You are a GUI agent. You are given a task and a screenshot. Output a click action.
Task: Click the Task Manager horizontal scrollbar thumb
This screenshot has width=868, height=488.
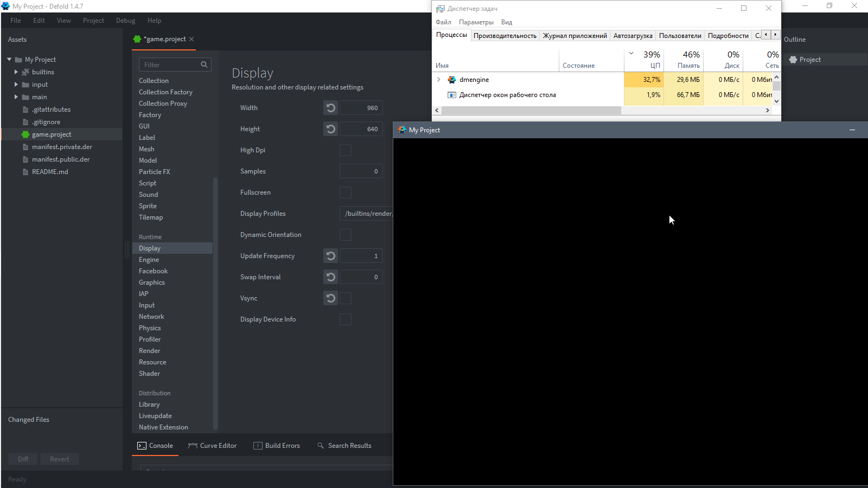531,111
